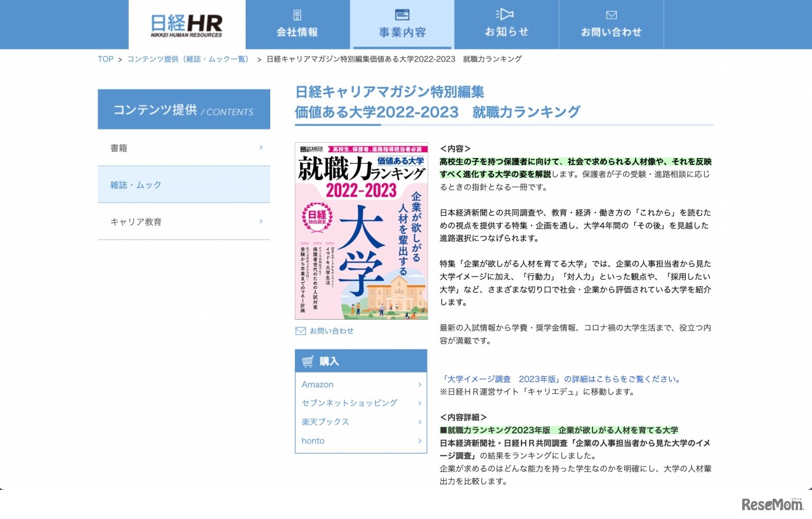Click the chevron on the キャリア教育 row
The height and width of the screenshot is (519, 812).
pos(261,221)
